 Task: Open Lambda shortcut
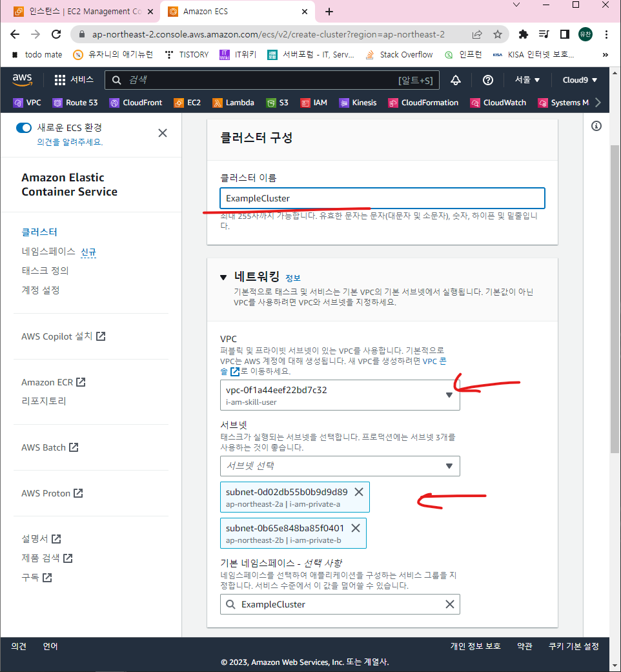coord(234,103)
